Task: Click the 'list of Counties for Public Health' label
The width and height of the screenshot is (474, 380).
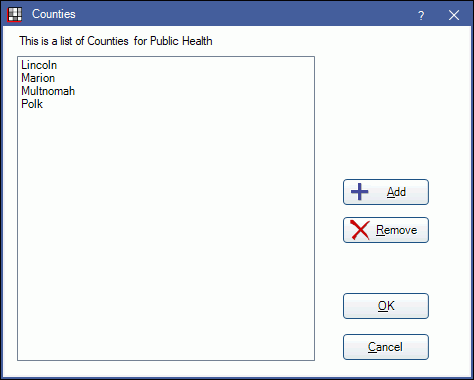Action: (116, 41)
